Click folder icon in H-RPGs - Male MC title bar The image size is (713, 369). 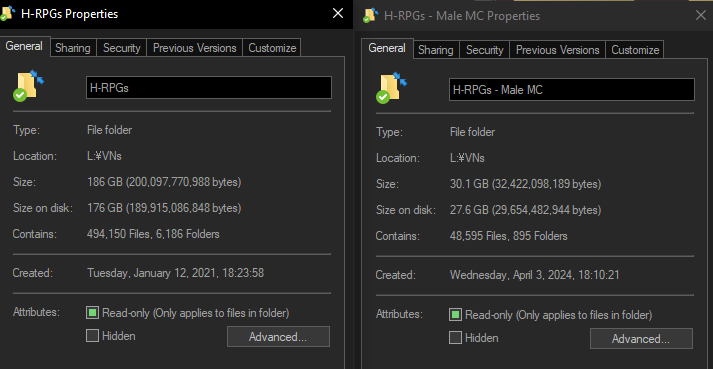[371, 15]
